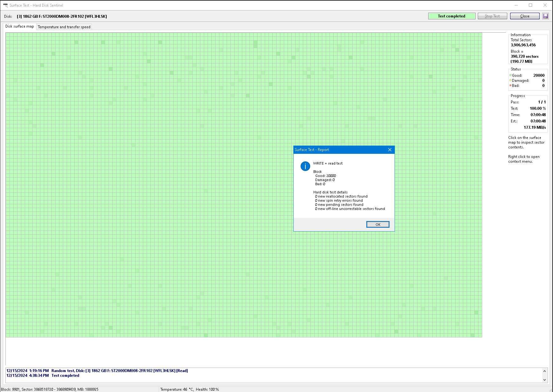This screenshot has height=392, width=553.
Task: Click '0 new off-line uncorrectable sectors found' line
Action: (350, 209)
